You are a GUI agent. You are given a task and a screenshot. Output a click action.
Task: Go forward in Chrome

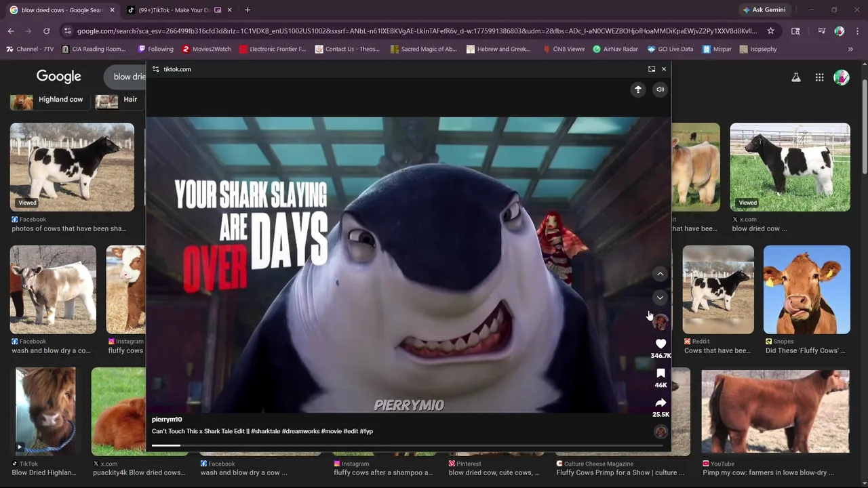click(28, 30)
